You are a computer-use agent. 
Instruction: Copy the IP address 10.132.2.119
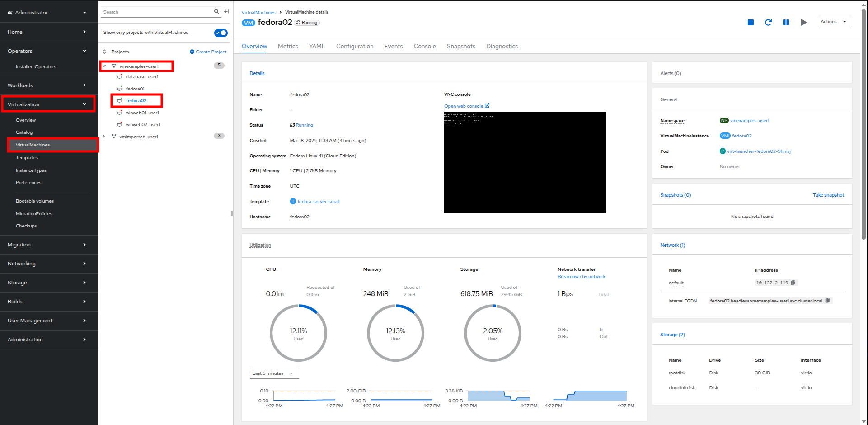point(793,283)
